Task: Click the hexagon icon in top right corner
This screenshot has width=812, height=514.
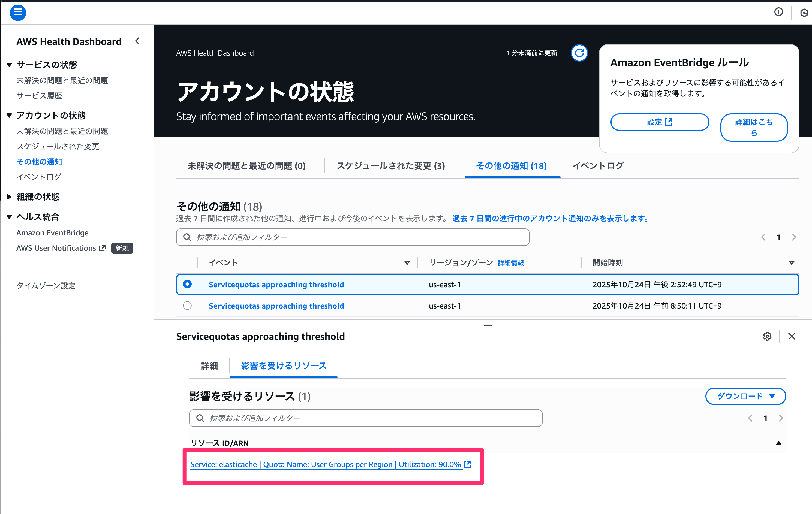Action: (x=804, y=13)
